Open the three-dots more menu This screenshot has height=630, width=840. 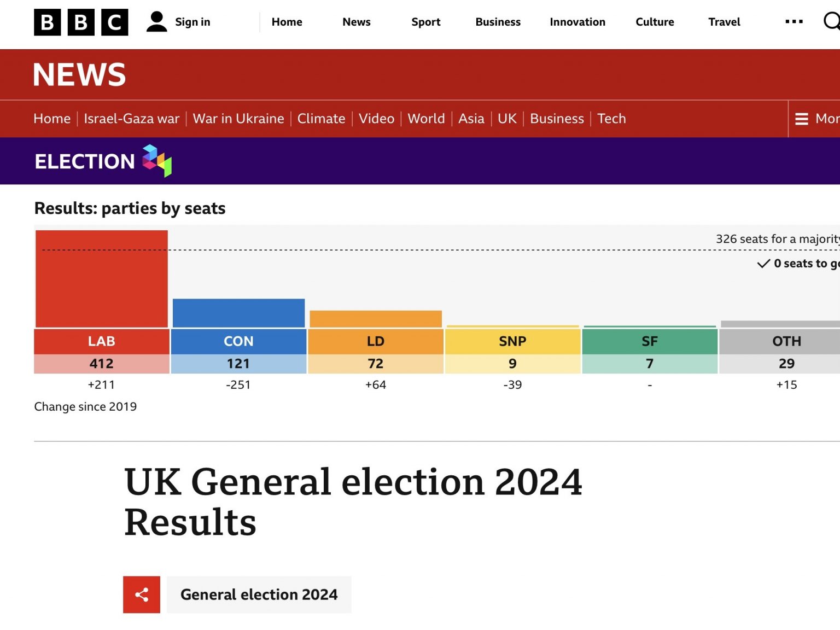point(794,22)
